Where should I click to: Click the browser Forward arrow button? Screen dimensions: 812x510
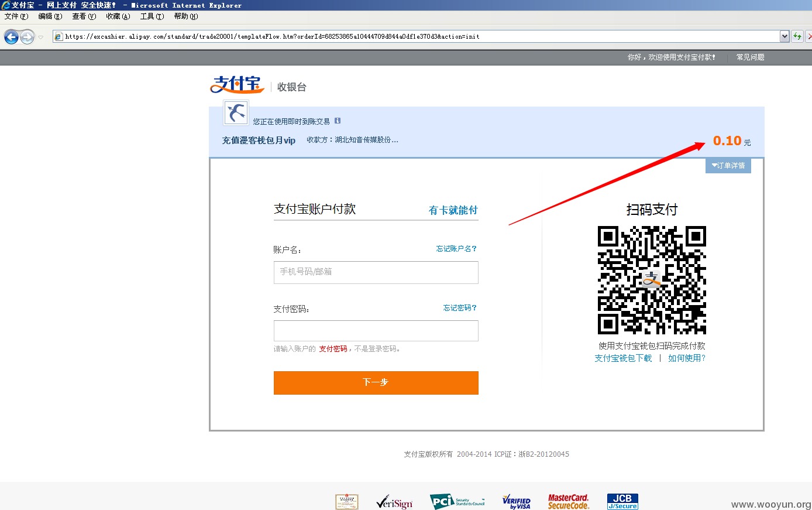point(27,37)
